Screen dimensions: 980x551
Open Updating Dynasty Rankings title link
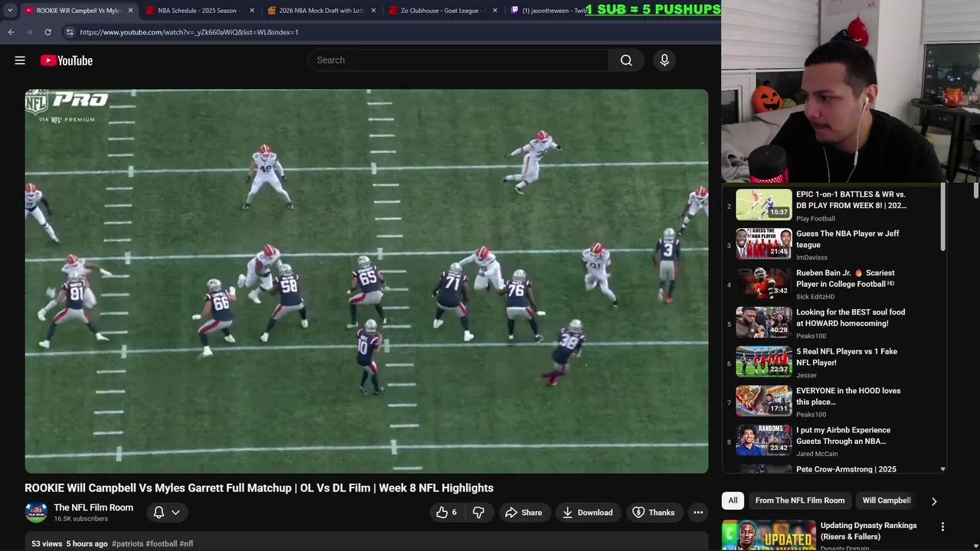click(868, 531)
